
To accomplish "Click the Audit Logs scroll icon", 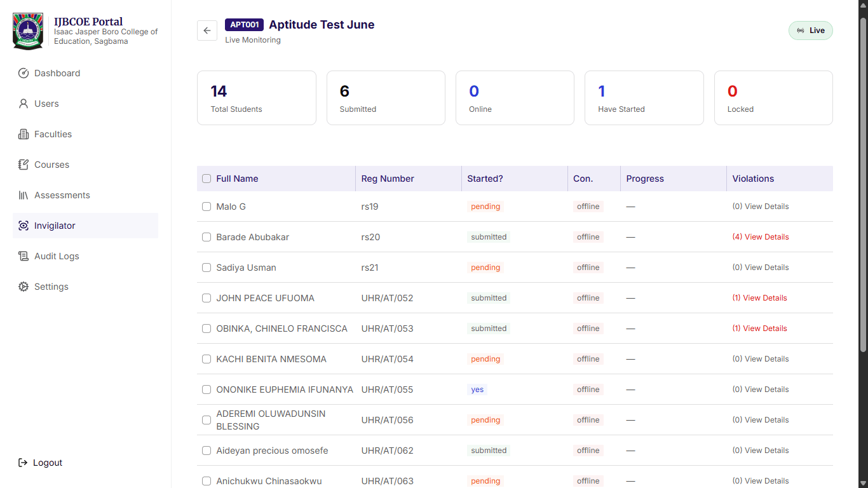I will click(24, 256).
